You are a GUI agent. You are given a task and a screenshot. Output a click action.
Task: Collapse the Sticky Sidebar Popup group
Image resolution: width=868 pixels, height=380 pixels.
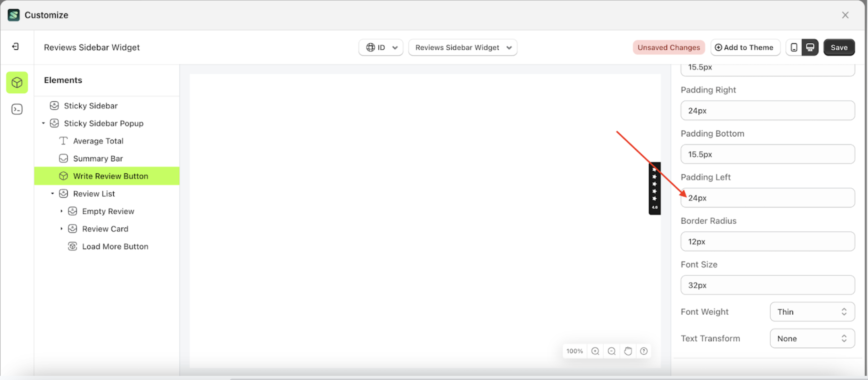click(x=44, y=123)
